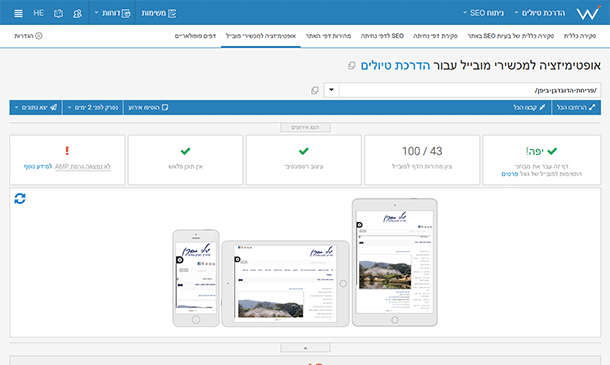Screen dimensions: 610x365
Task: Click the הצג אירועים show events button
Action: (305, 127)
